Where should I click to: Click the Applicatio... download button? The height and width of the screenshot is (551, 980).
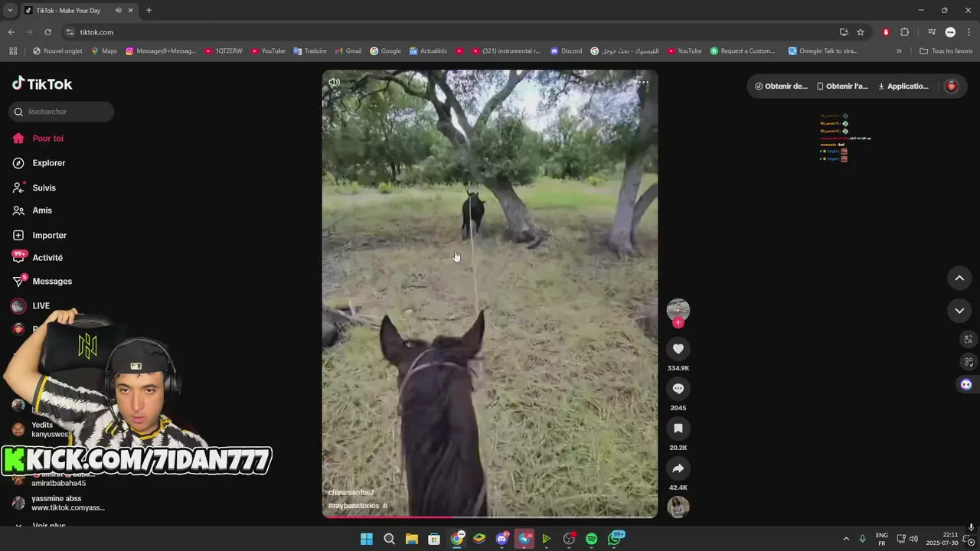point(903,86)
